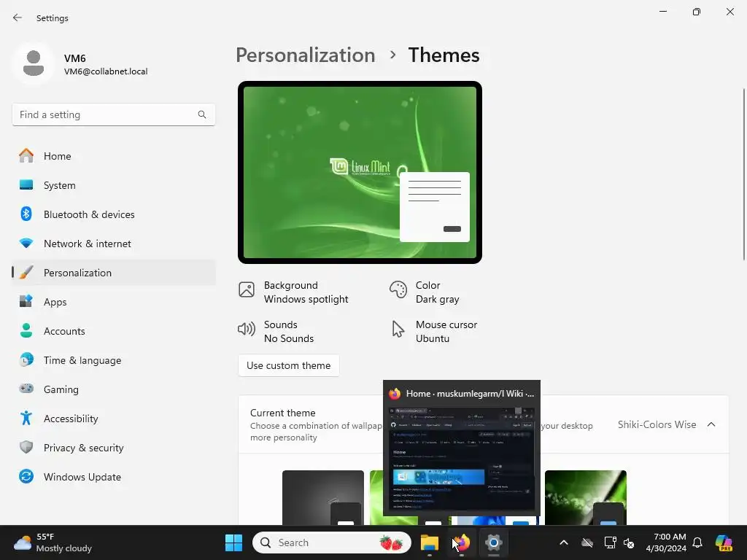Open Background Windows spotlight setting

[294, 292]
